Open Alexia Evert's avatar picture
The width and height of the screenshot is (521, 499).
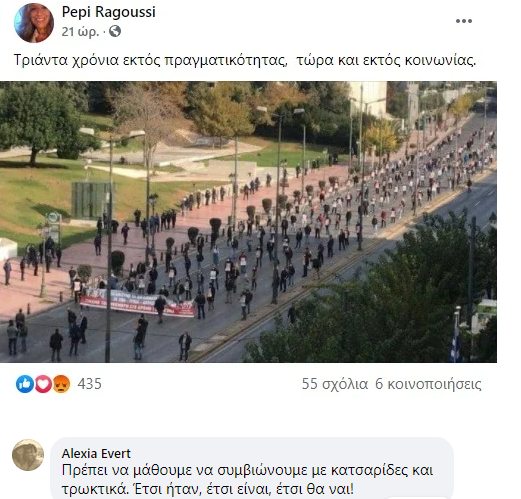tap(28, 455)
